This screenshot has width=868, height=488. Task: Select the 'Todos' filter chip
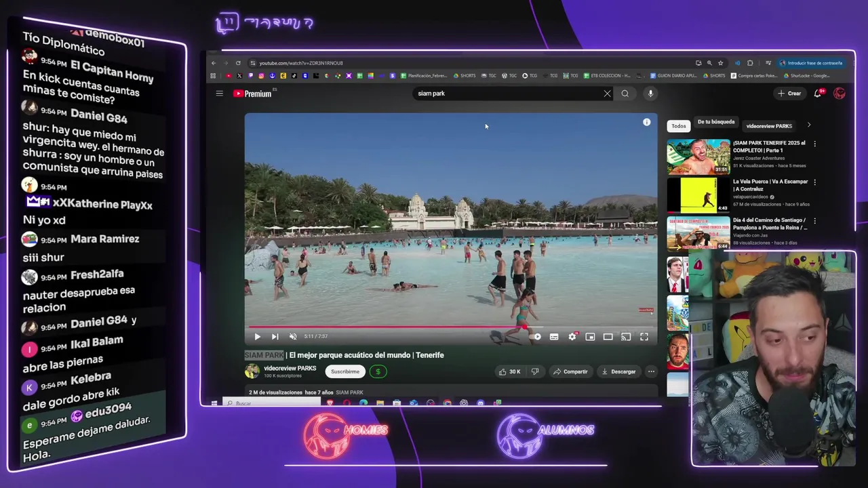click(679, 125)
